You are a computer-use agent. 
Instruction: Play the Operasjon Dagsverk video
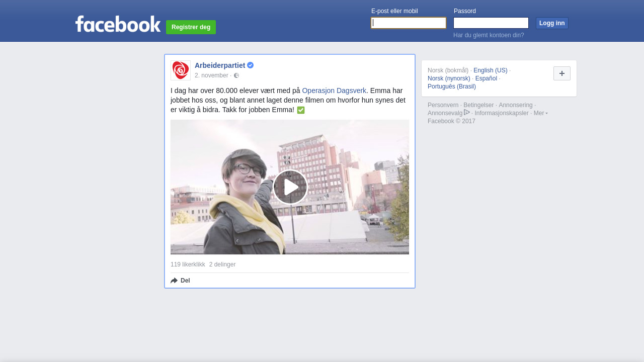tap(290, 187)
